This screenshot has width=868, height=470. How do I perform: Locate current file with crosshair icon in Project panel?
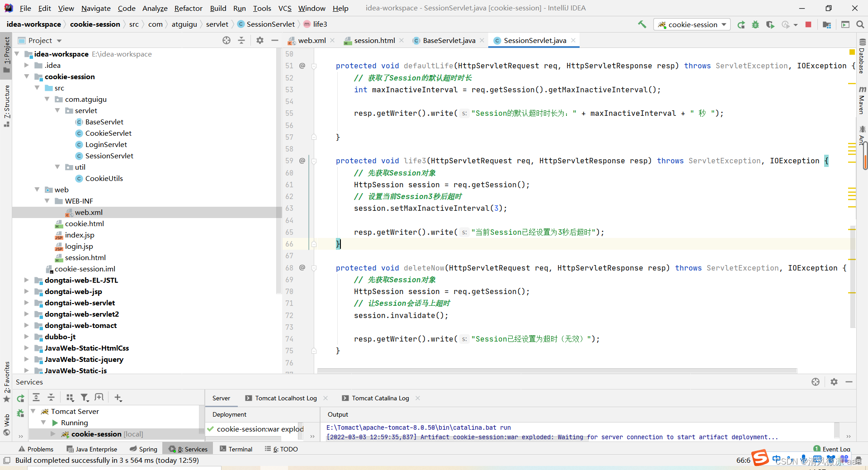[x=226, y=40]
